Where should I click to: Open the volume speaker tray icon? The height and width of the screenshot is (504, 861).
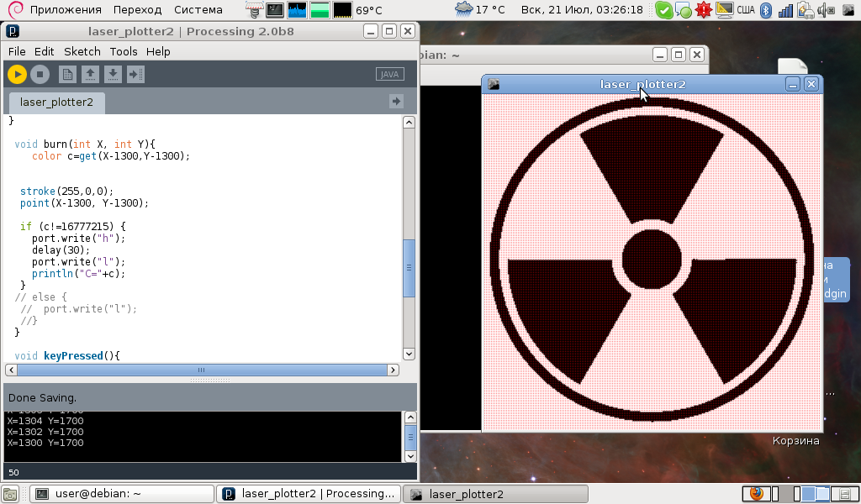click(826, 10)
